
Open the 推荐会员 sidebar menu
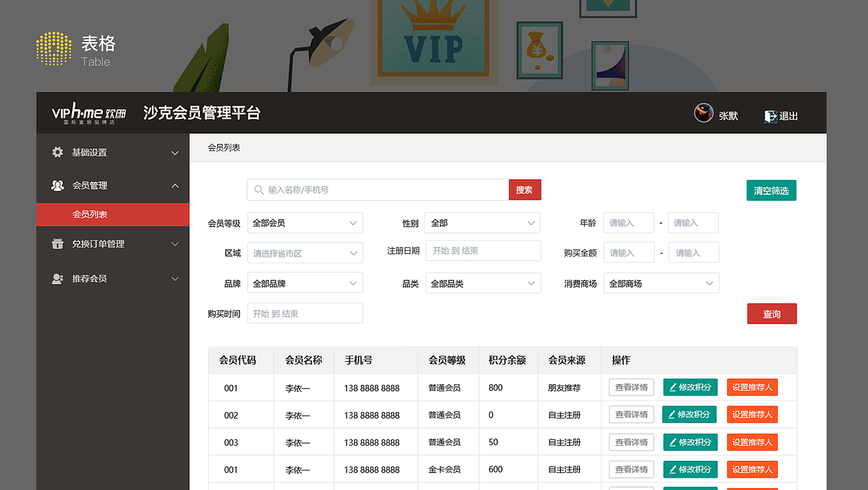(x=113, y=278)
